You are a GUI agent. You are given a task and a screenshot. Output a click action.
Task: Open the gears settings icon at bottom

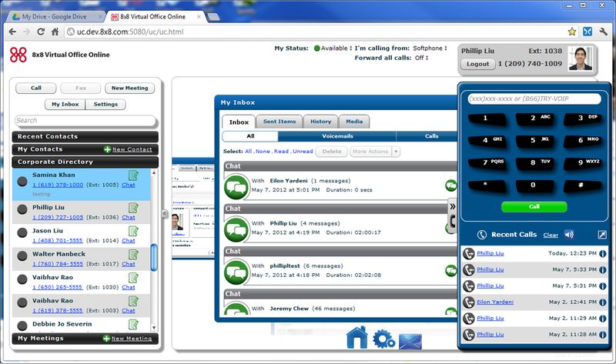tap(383, 339)
